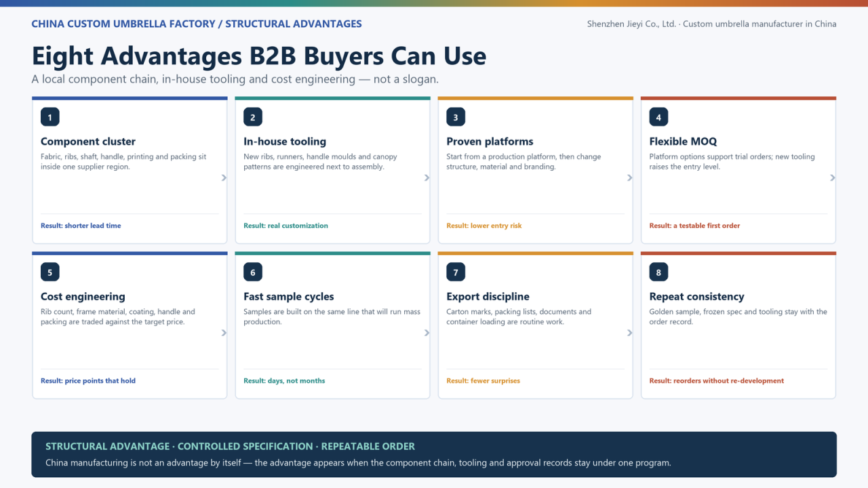Click the description starting "Carton marks, packing lists"

point(519,317)
